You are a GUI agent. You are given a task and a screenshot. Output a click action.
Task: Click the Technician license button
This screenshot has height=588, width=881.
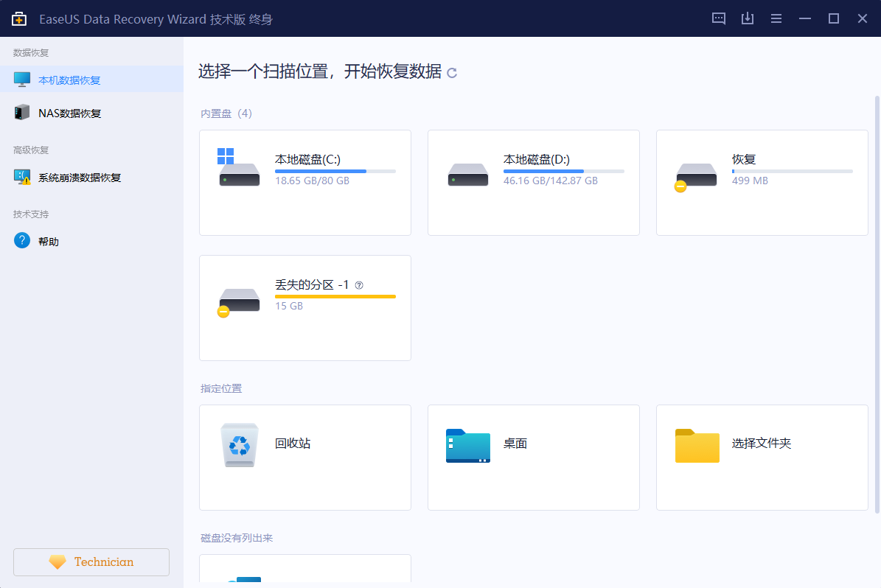point(91,562)
